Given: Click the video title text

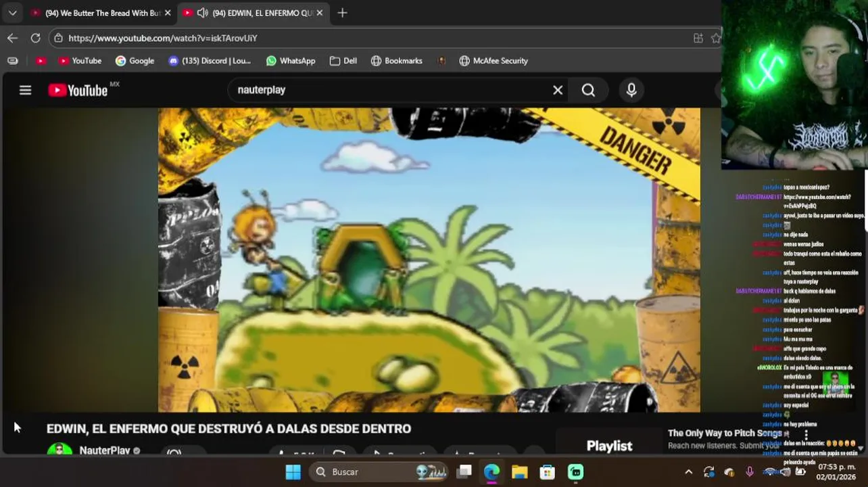Looking at the screenshot, I should (228, 429).
